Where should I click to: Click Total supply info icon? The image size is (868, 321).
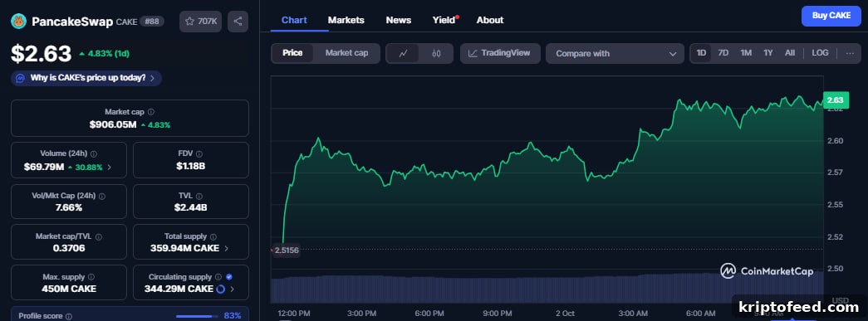pos(213,236)
